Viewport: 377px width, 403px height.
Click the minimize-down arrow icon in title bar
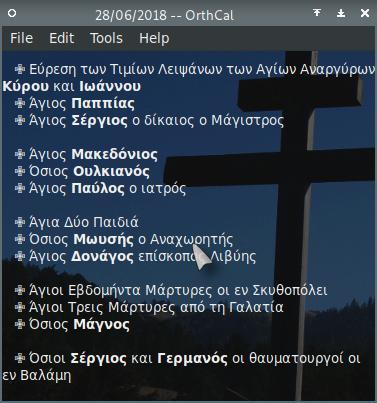tap(341, 13)
